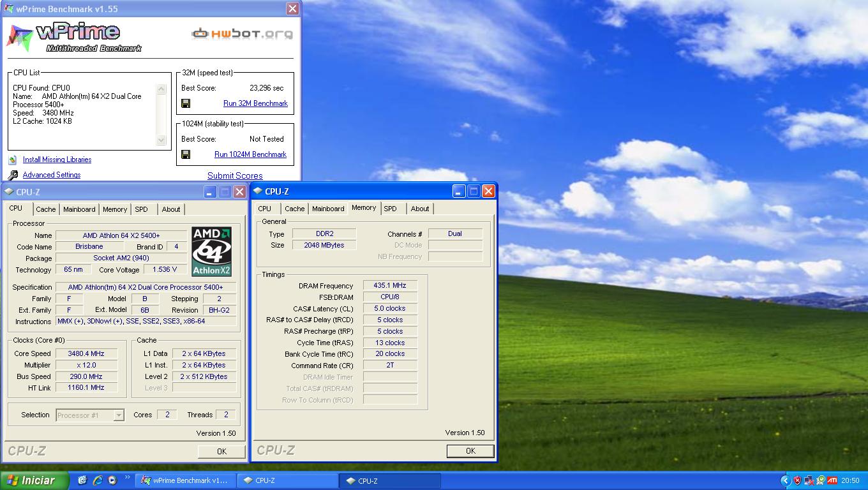Viewport: 868px width, 490px height.
Task: Select Cache tab in left CPU-Z window
Action: click(x=46, y=209)
